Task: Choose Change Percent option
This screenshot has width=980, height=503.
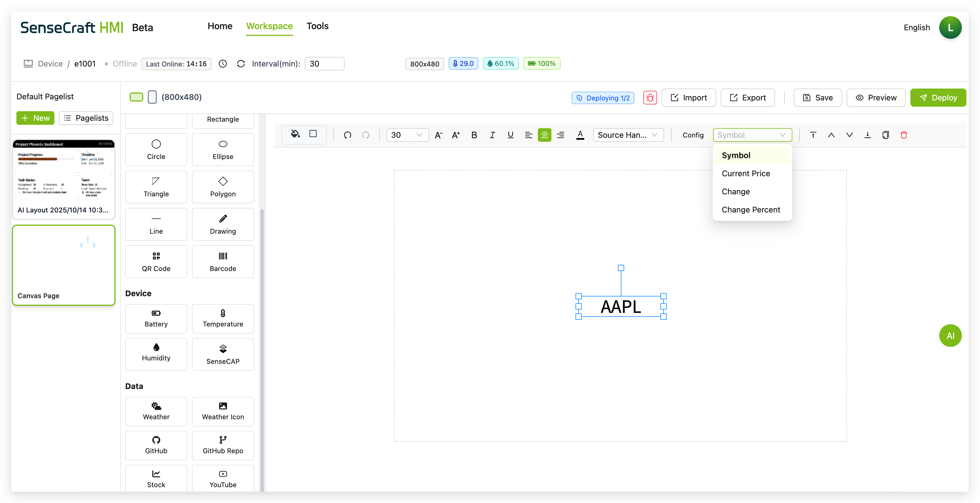Action: tap(751, 209)
